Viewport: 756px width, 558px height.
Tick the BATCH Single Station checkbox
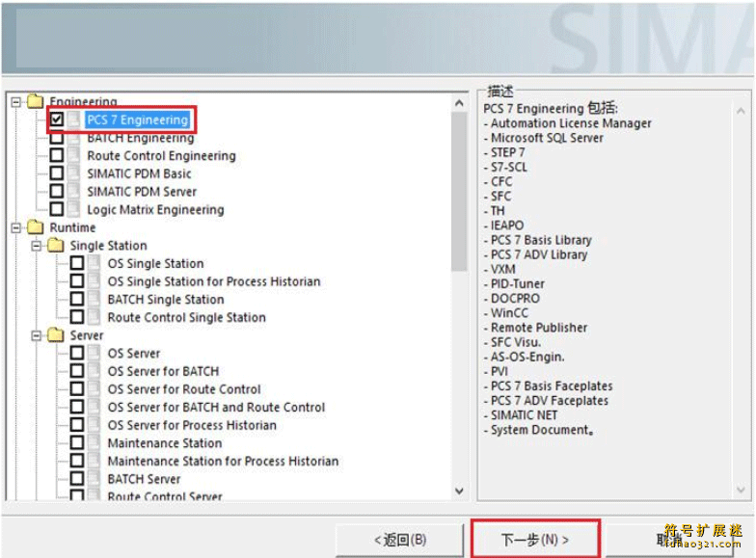tap(77, 299)
